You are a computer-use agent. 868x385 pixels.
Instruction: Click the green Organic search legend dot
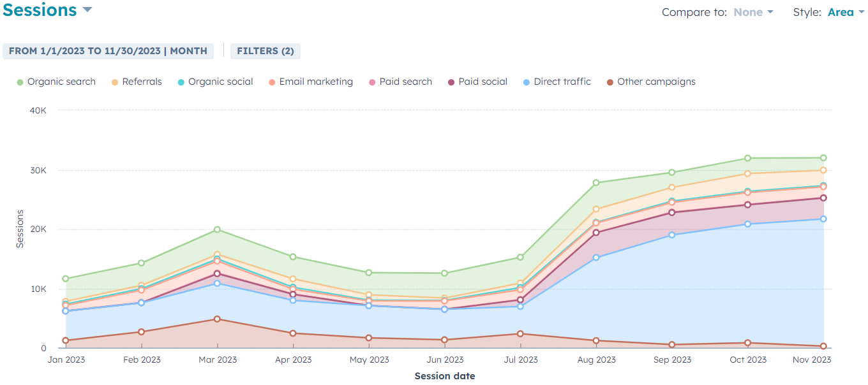tap(20, 82)
